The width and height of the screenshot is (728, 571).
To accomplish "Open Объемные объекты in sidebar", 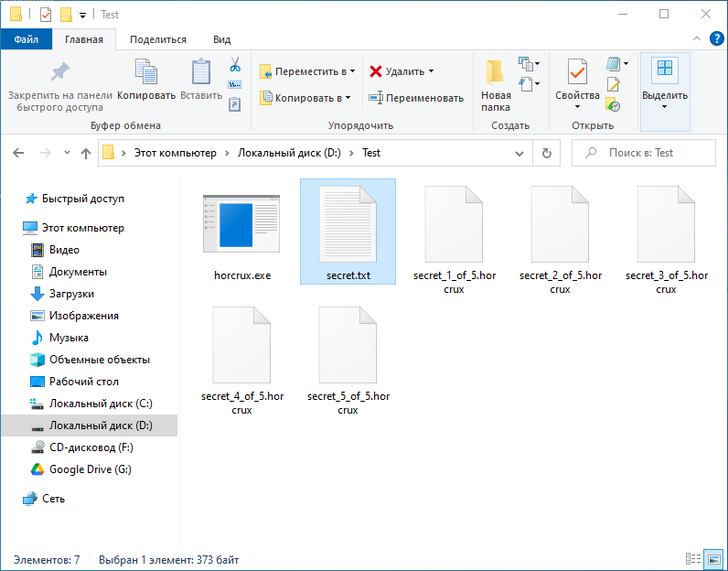I will [x=91, y=360].
